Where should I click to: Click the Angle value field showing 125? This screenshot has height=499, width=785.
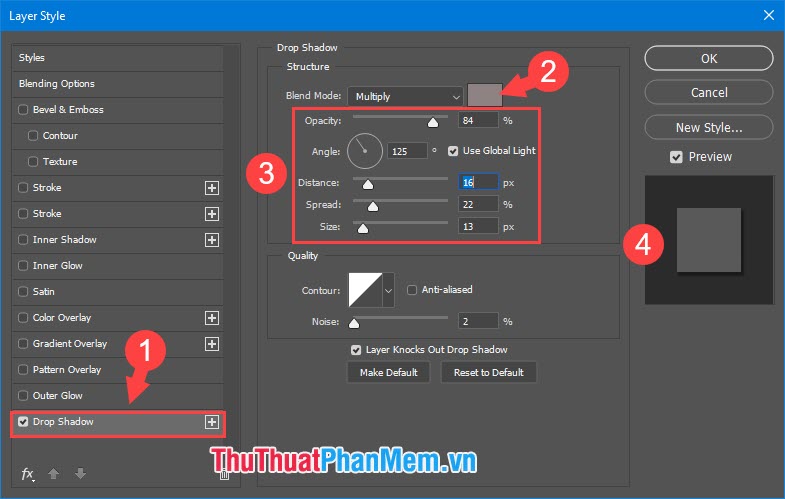pos(408,151)
